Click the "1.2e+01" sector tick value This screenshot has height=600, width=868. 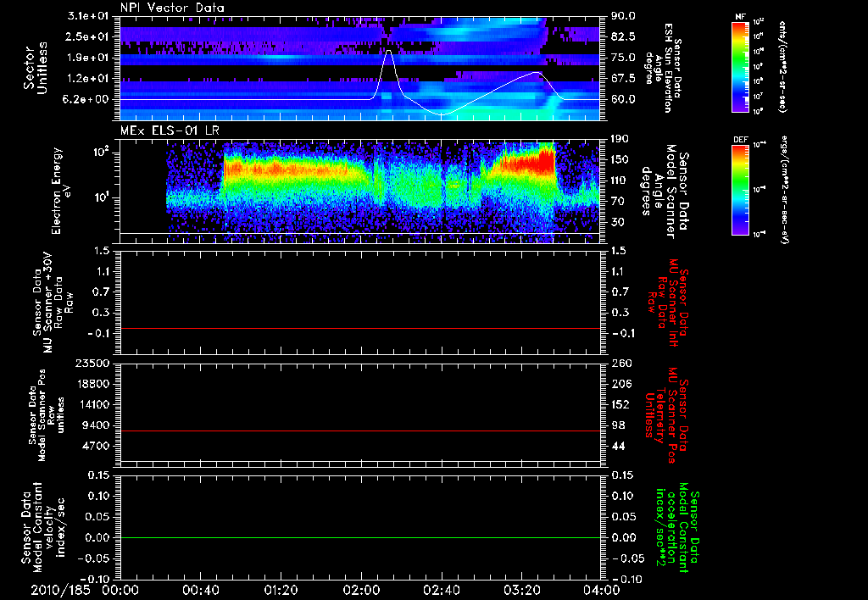[x=87, y=79]
